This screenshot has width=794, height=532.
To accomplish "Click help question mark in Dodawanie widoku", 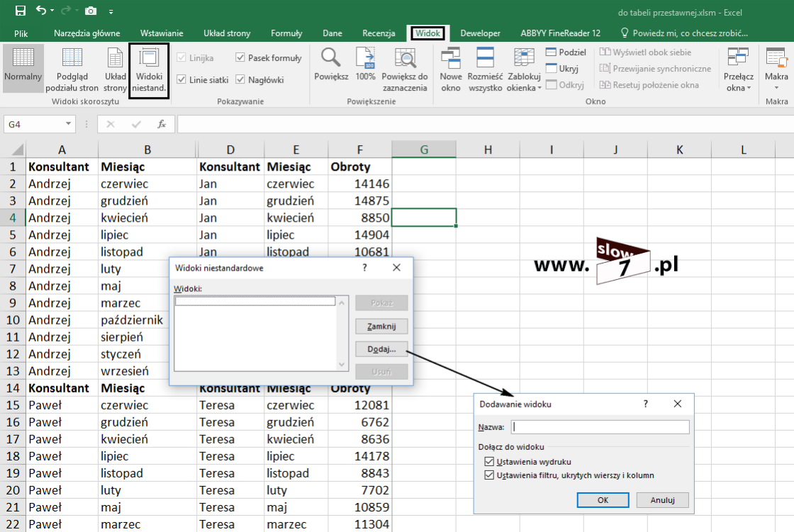I will [x=646, y=404].
